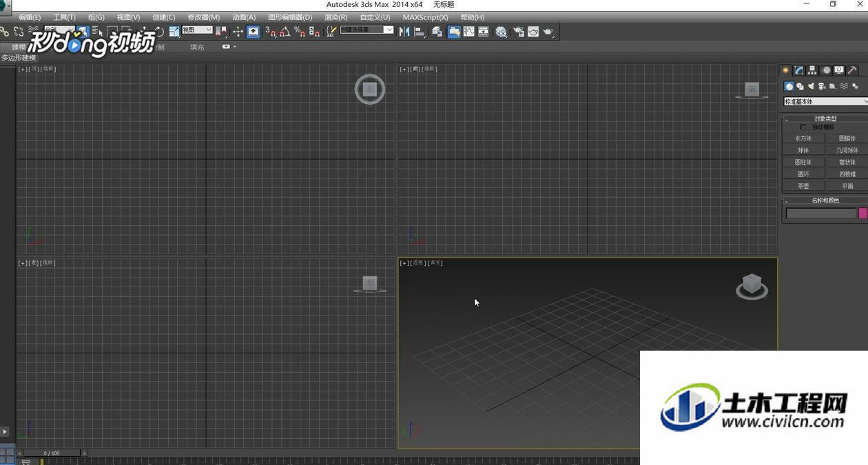868x465 pixels.
Task: Click the Cone primitive button
Action: click(x=847, y=138)
